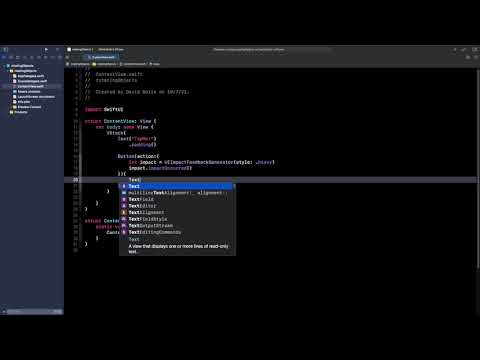
Task: Toggle the navigator sidebar
Action: click(x=5, y=50)
